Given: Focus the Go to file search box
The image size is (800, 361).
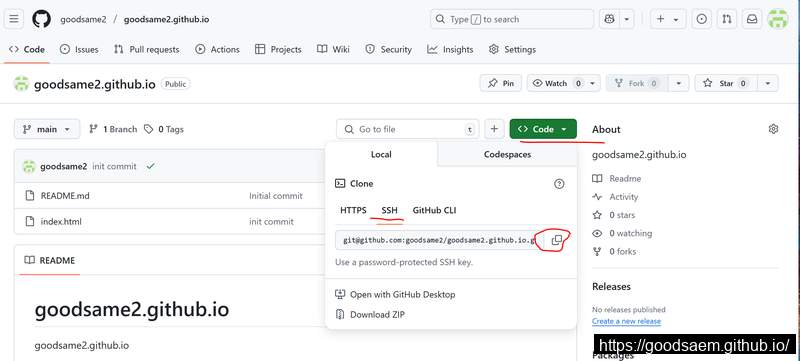Looking at the screenshot, I should click(x=408, y=129).
